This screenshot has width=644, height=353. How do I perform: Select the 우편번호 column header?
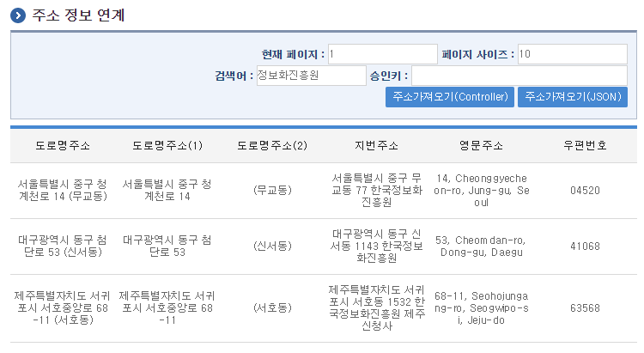pos(585,145)
